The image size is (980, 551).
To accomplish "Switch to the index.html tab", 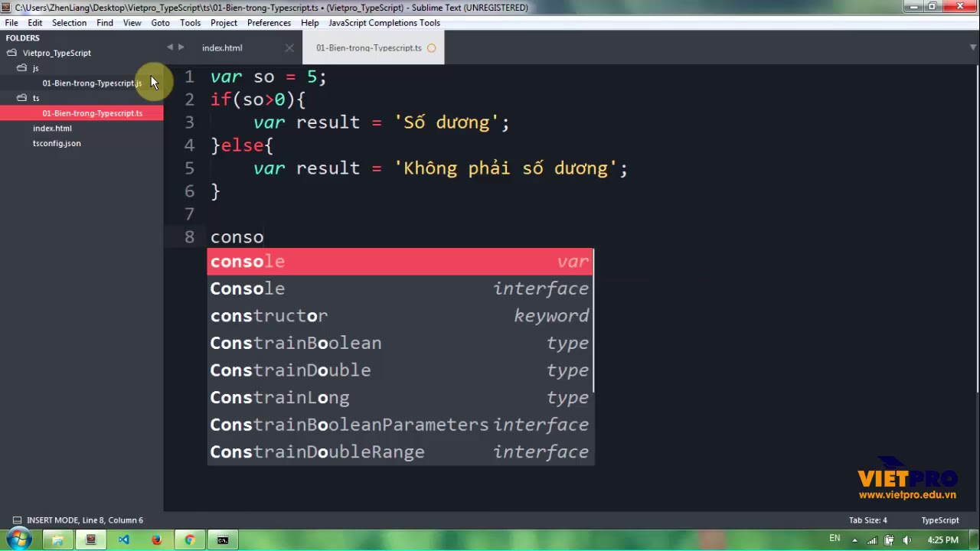I will pyautogui.click(x=222, y=47).
